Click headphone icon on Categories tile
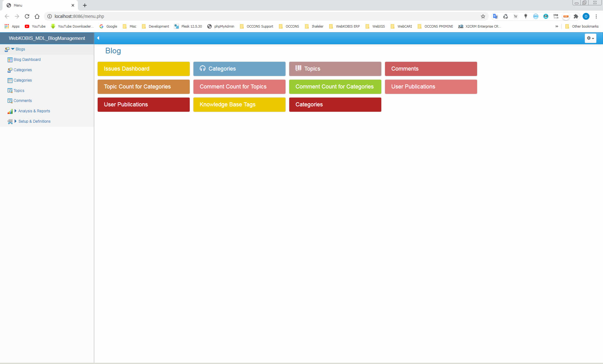This screenshot has height=364, width=603. [203, 68]
